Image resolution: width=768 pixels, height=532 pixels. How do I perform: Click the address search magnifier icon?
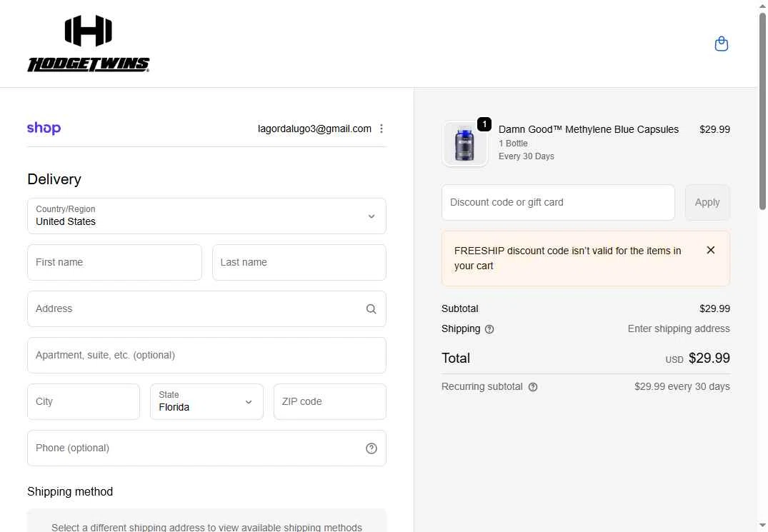(x=371, y=308)
